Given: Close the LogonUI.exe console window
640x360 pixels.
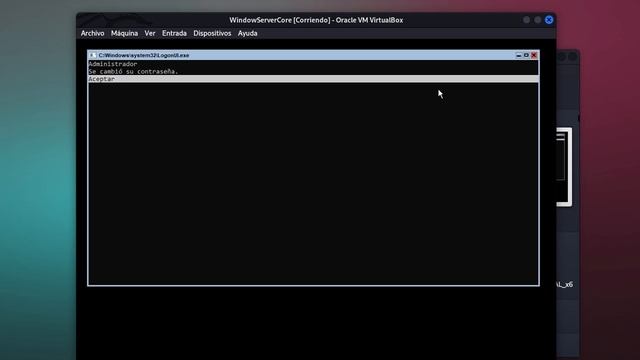Looking at the screenshot, I should click(x=534, y=55).
